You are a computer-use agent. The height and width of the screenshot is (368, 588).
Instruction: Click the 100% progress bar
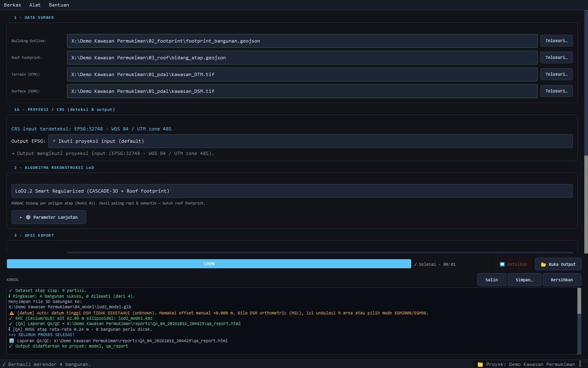click(x=209, y=264)
